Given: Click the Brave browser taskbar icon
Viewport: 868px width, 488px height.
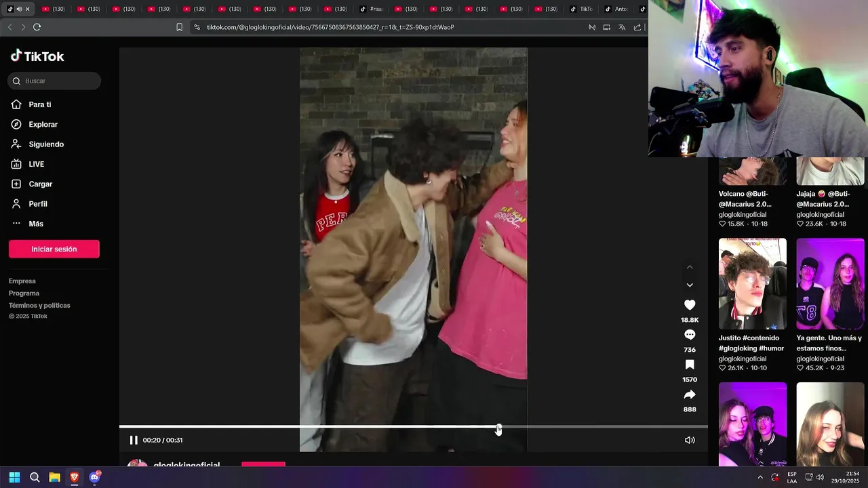Looking at the screenshot, I should point(75,477).
